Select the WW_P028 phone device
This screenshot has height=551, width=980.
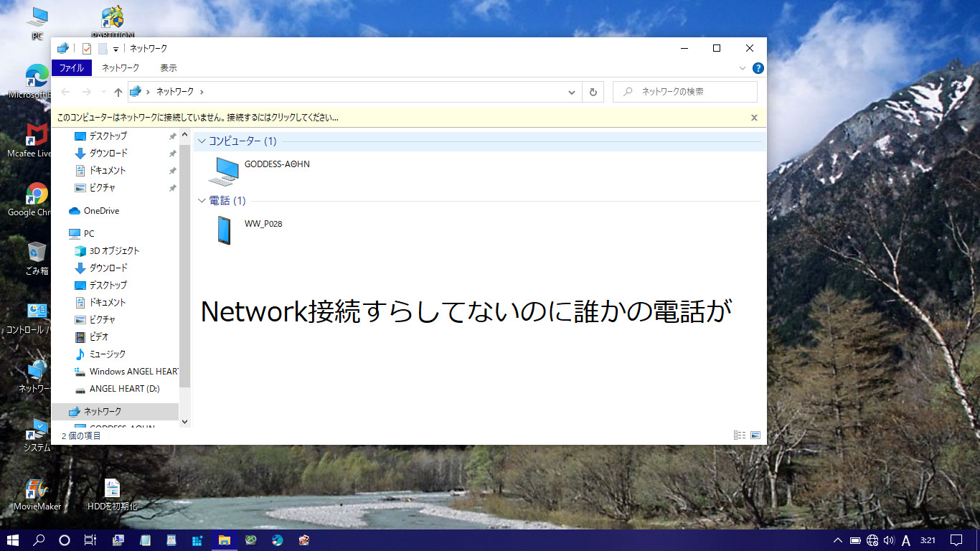pyautogui.click(x=225, y=230)
